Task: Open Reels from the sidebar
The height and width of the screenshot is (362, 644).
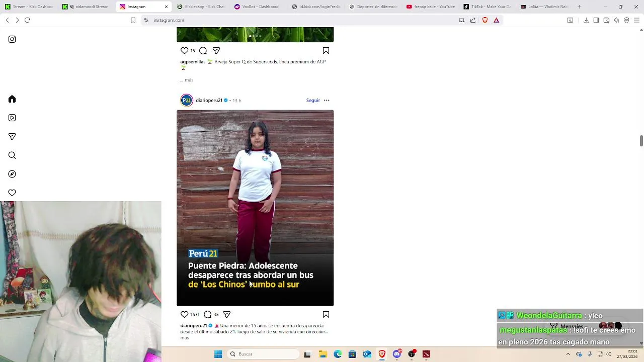Action: point(12,118)
